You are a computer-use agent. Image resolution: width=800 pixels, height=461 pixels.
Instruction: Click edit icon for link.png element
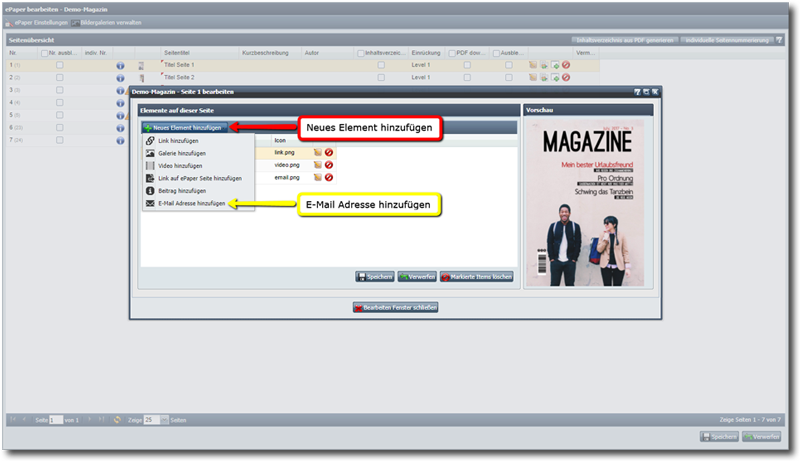coord(318,152)
